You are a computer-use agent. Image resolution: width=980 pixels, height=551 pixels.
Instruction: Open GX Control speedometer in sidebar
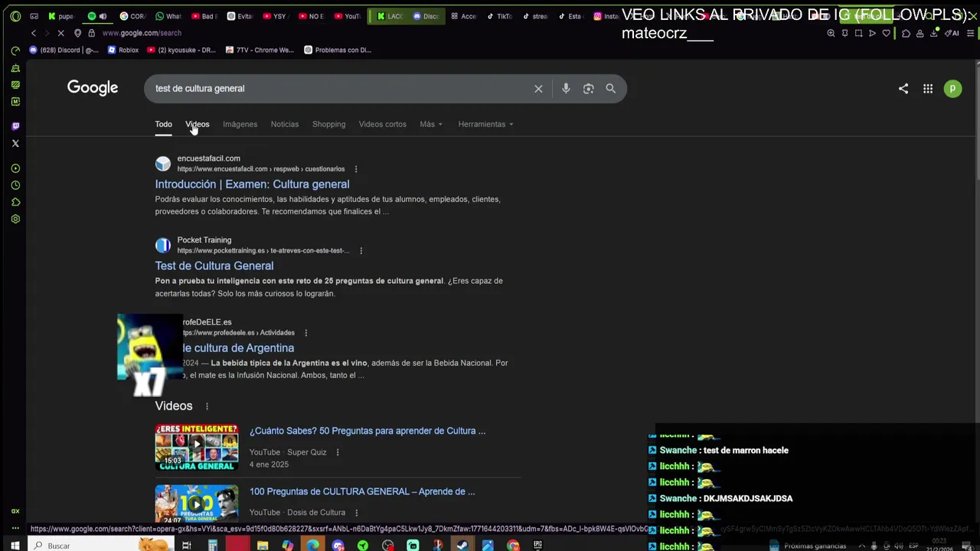(x=15, y=51)
